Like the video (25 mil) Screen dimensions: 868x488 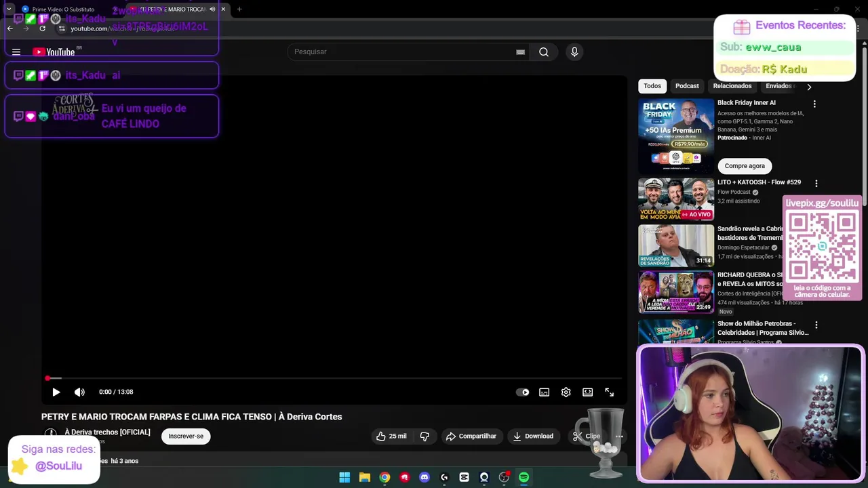coord(391,436)
